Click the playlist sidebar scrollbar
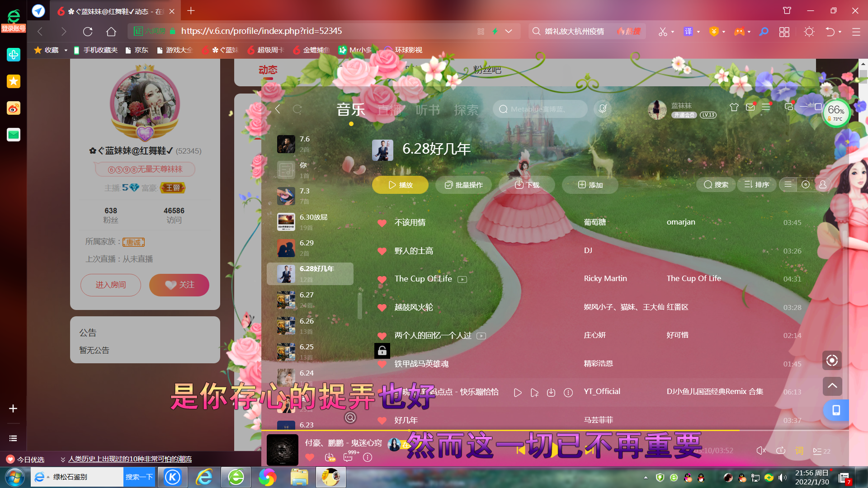868x488 pixels. pyautogui.click(x=360, y=306)
